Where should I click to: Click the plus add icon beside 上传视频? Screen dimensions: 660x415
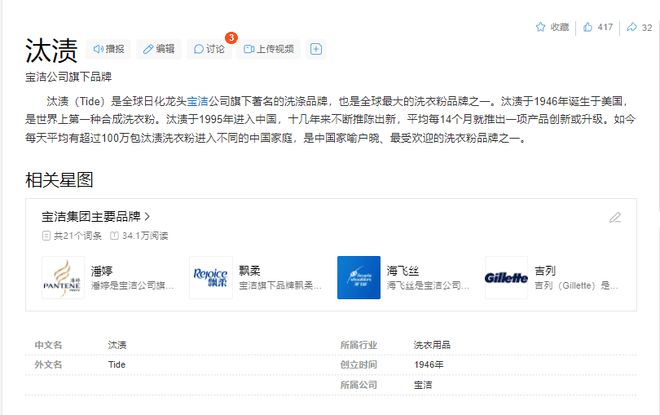(x=316, y=49)
